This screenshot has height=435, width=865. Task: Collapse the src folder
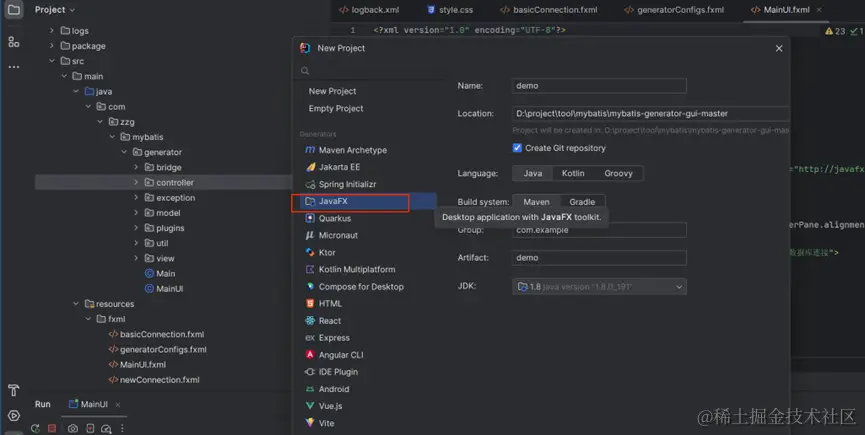point(52,61)
